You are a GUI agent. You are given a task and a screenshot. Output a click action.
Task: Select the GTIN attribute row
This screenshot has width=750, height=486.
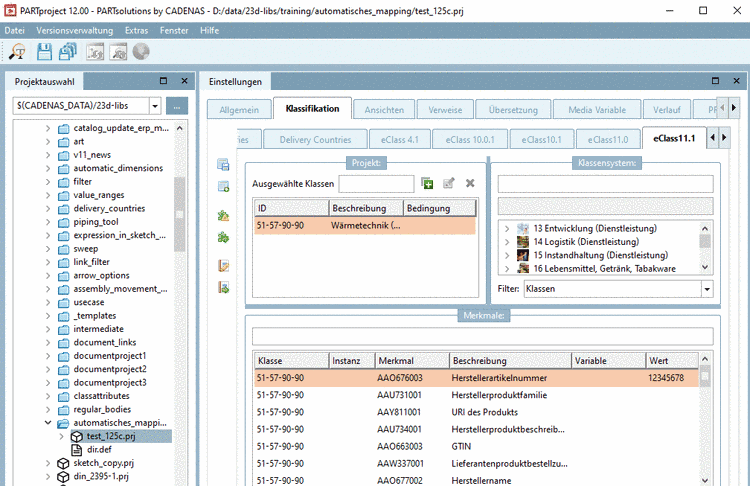click(476, 447)
